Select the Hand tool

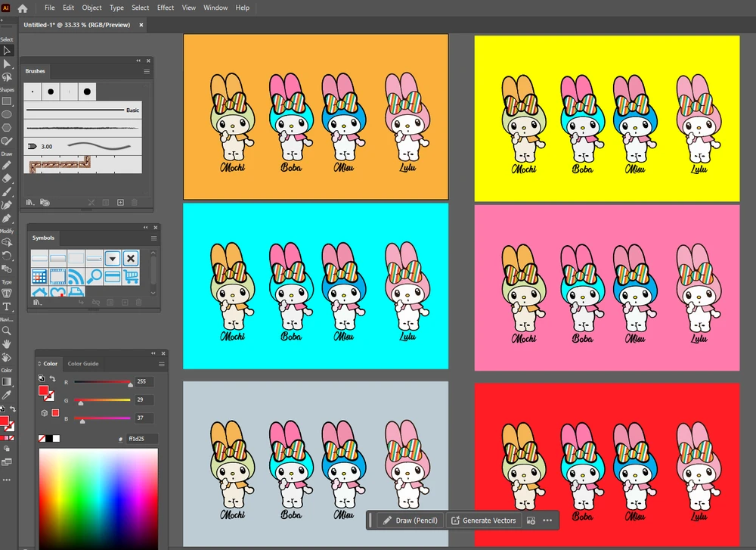[7, 344]
